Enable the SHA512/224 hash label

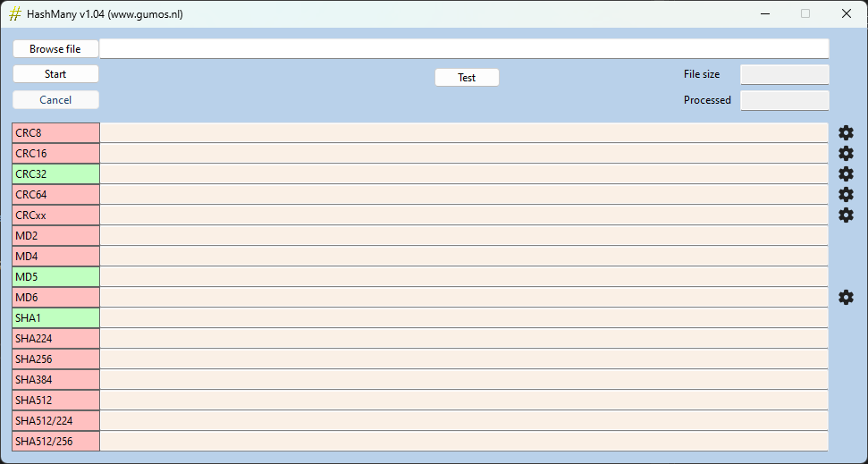pos(55,421)
